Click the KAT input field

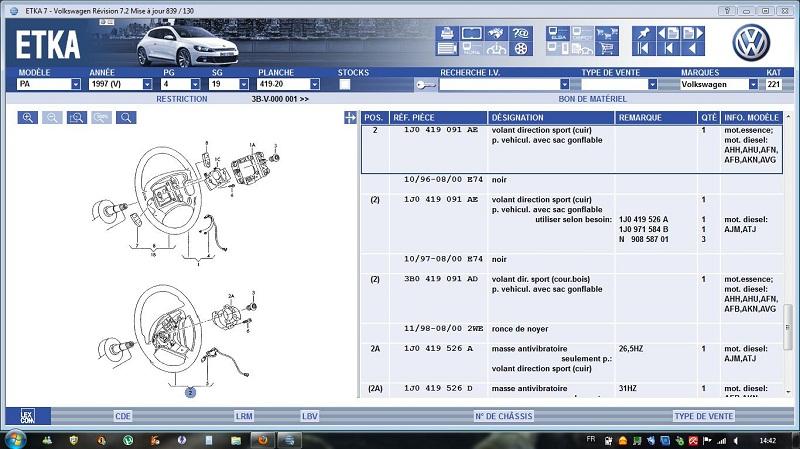(774, 84)
